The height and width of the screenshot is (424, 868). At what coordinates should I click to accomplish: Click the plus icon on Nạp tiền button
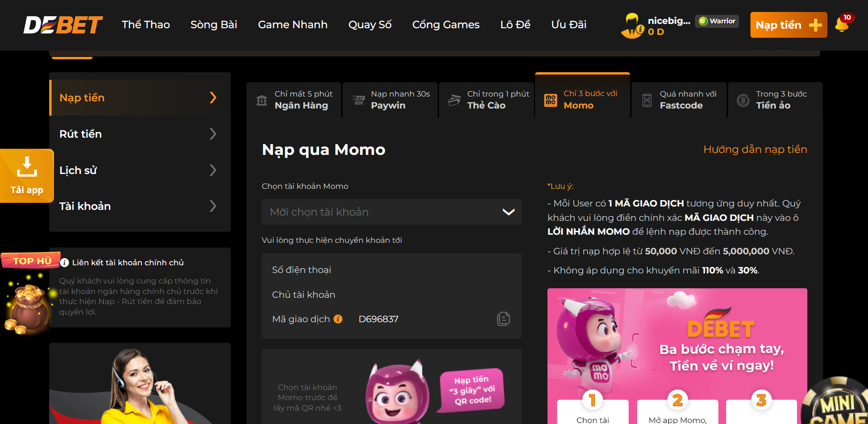[x=815, y=25]
